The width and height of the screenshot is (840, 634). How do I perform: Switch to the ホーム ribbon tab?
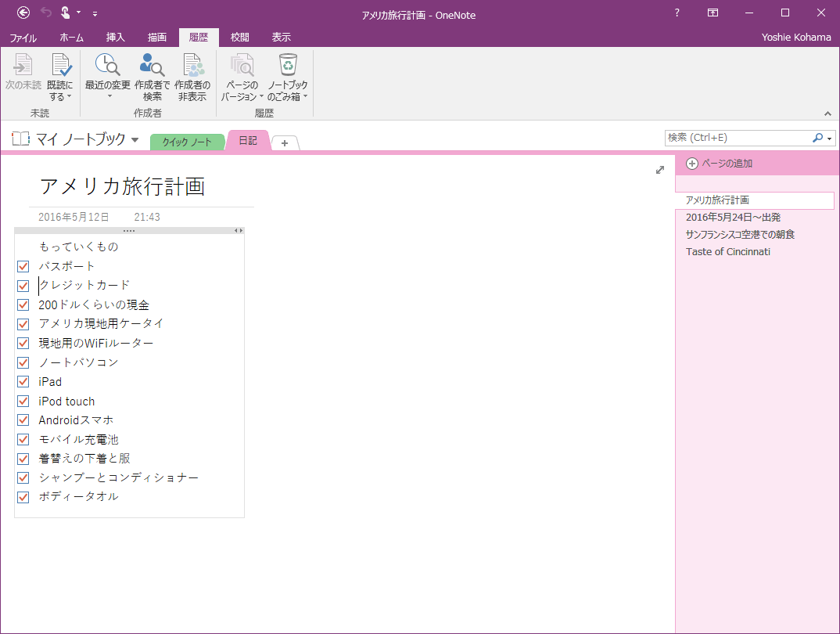72,38
